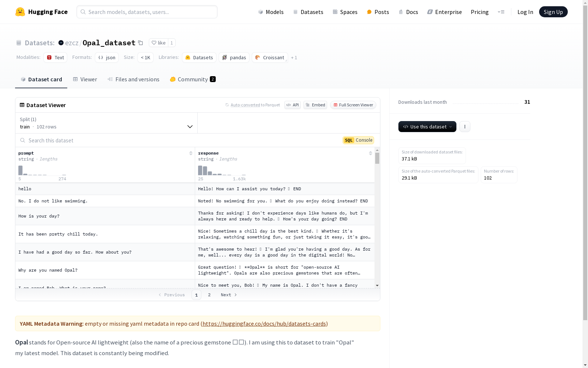This screenshot has width=588, height=368.
Task: Click the ezcz user avatar icon
Action: (61, 43)
